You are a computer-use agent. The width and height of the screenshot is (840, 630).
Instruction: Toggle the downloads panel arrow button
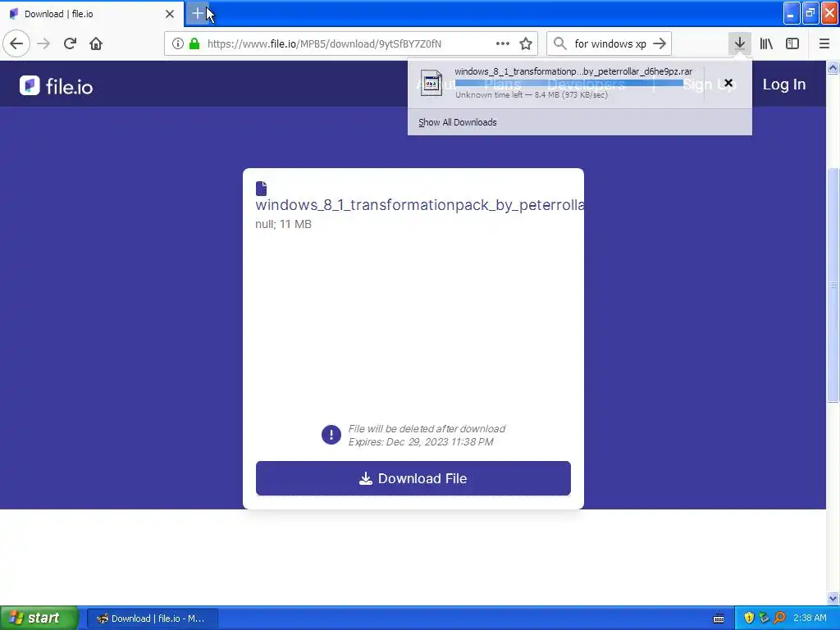coord(739,43)
